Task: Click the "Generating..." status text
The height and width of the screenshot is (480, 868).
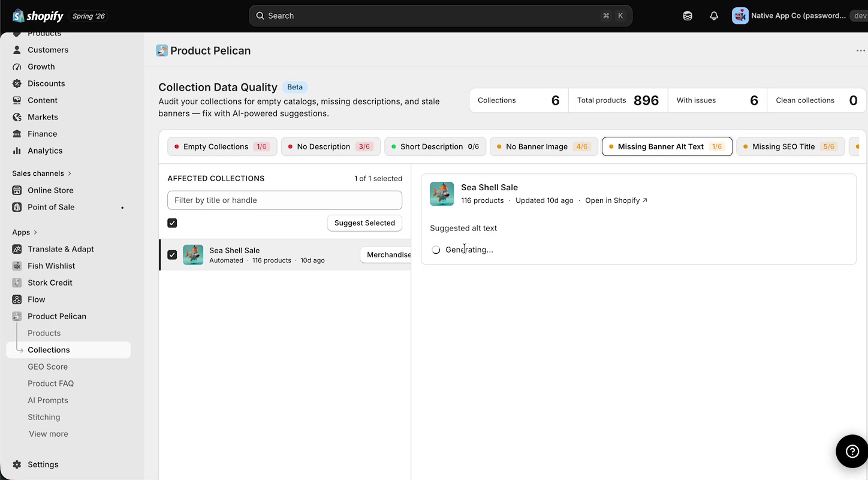Action: pyautogui.click(x=469, y=250)
